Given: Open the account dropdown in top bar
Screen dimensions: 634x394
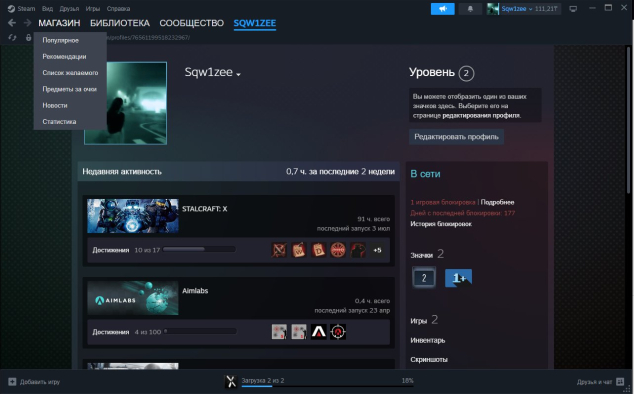Looking at the screenshot, I should [524, 9].
